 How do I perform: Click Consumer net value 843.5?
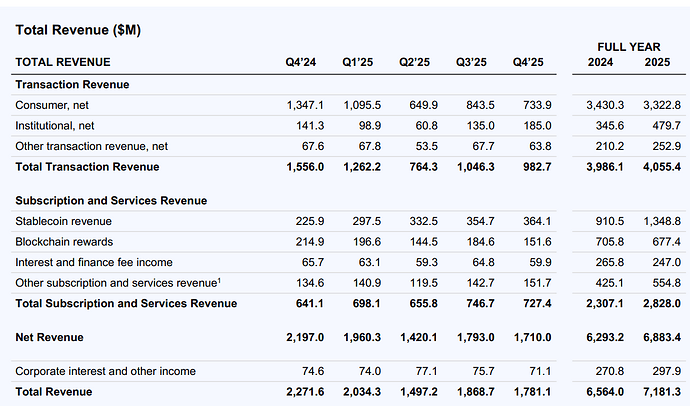click(480, 105)
